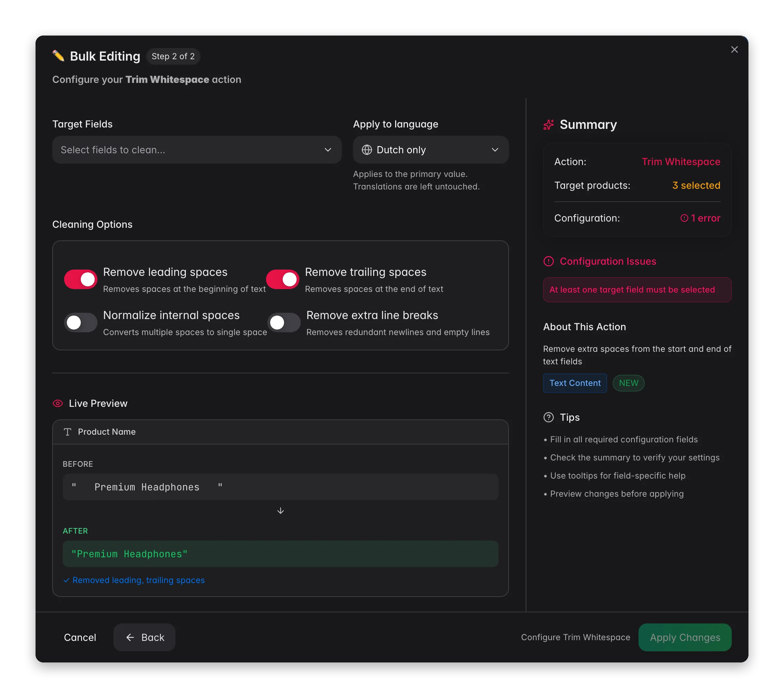The height and width of the screenshot is (698, 784).
Task: Click tip Fill in all required configuration fields
Action: pyautogui.click(x=624, y=439)
